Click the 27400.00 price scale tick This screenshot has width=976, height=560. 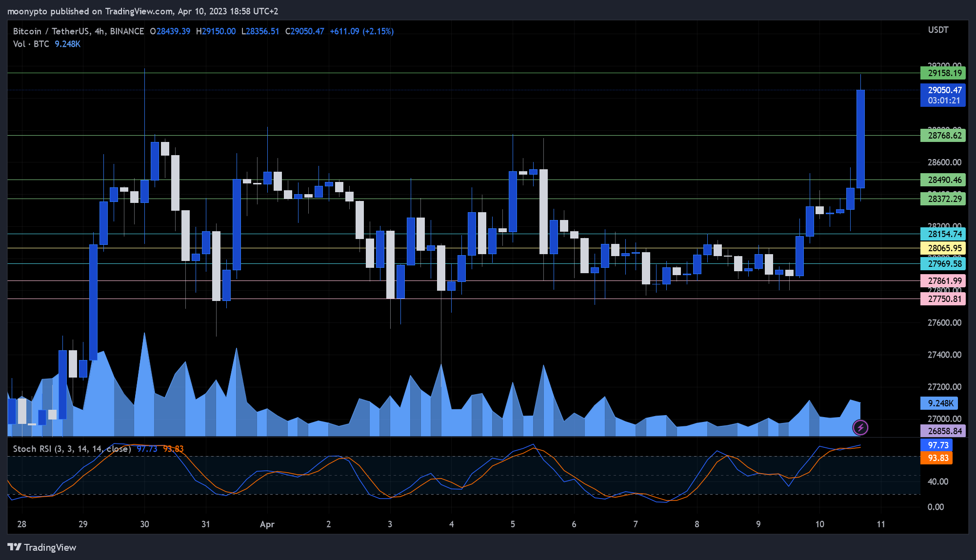944,355
